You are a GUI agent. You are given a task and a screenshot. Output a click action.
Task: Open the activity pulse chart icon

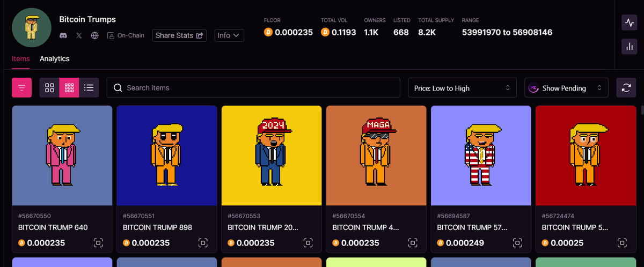pos(629,23)
